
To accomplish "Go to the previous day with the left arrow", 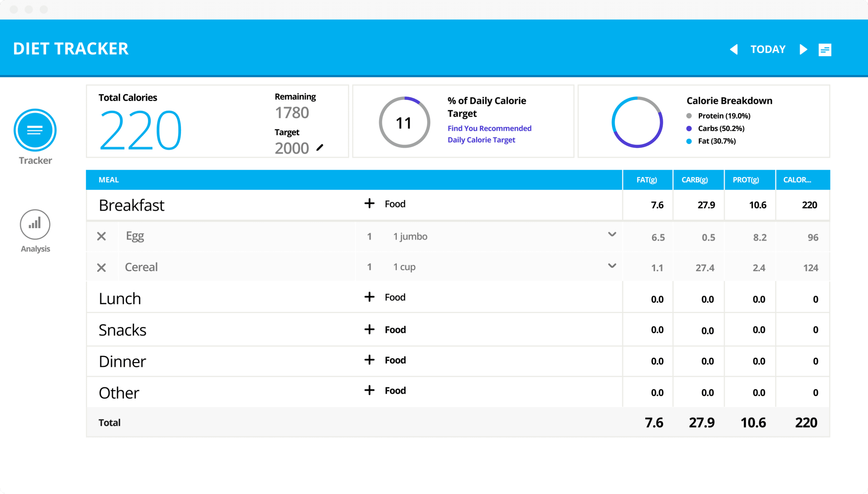I will click(x=734, y=50).
